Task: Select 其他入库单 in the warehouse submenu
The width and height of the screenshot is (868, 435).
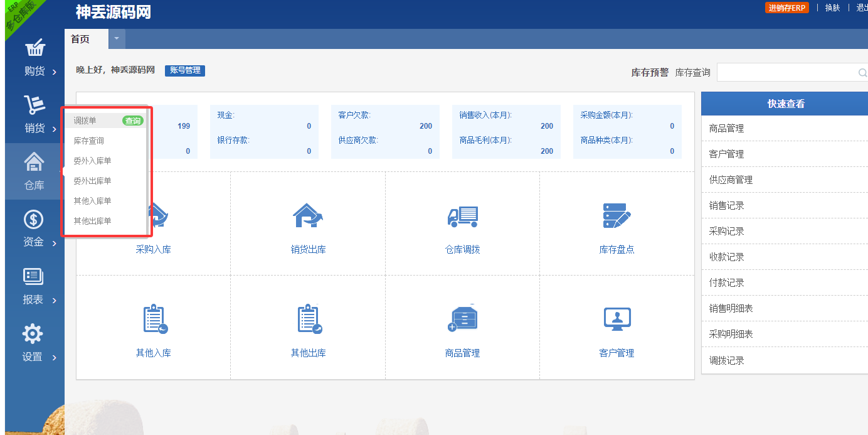Action: 92,201
